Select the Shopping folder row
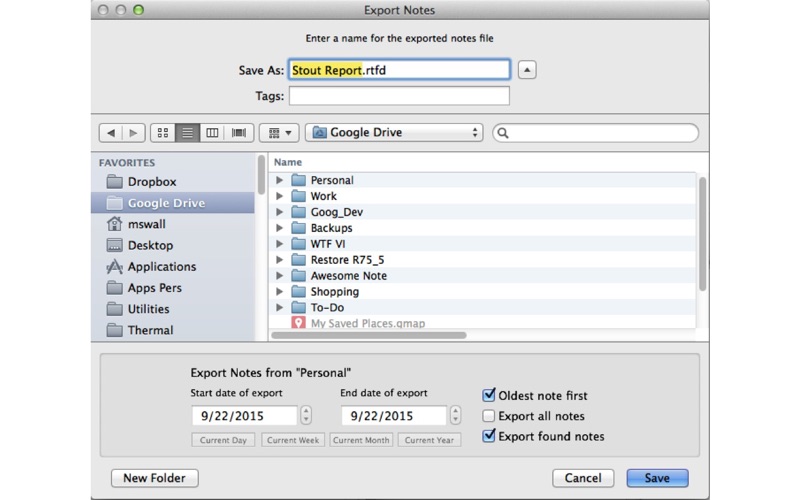800x500 pixels. (482, 291)
